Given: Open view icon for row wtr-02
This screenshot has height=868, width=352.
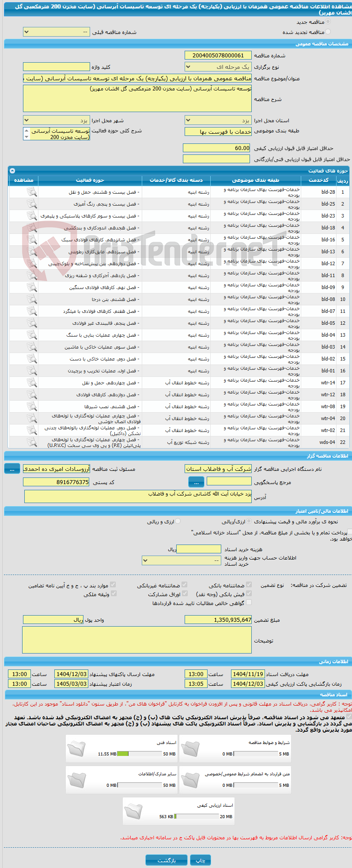Looking at the screenshot, I should click(32, 430).
